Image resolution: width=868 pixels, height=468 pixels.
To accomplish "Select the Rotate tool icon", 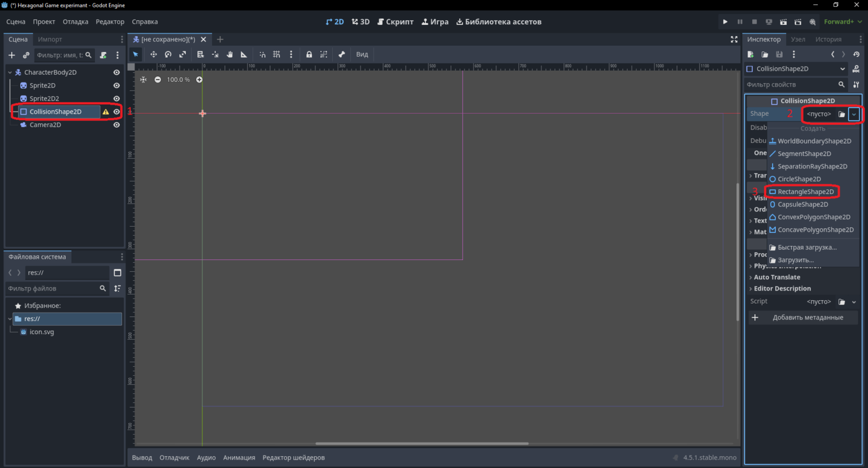I will (x=168, y=54).
